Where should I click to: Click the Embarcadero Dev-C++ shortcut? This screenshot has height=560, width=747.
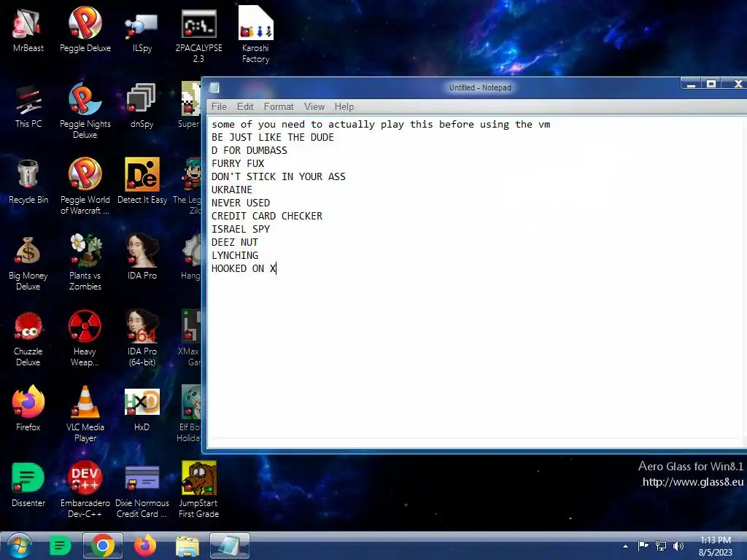[85, 489]
